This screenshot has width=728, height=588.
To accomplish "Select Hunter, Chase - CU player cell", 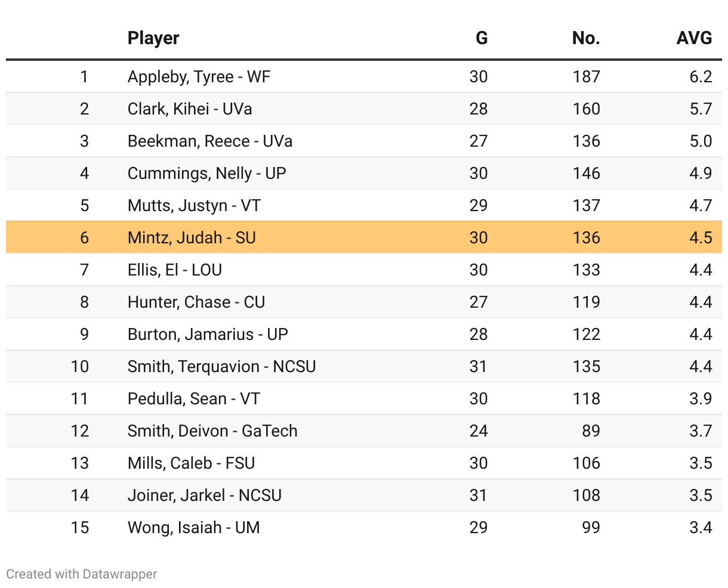I will [196, 302].
